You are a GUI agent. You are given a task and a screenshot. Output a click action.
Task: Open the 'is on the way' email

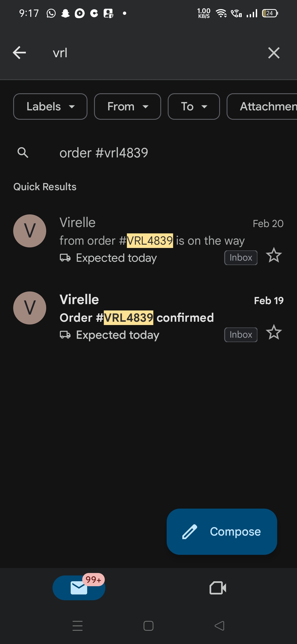[152, 241]
